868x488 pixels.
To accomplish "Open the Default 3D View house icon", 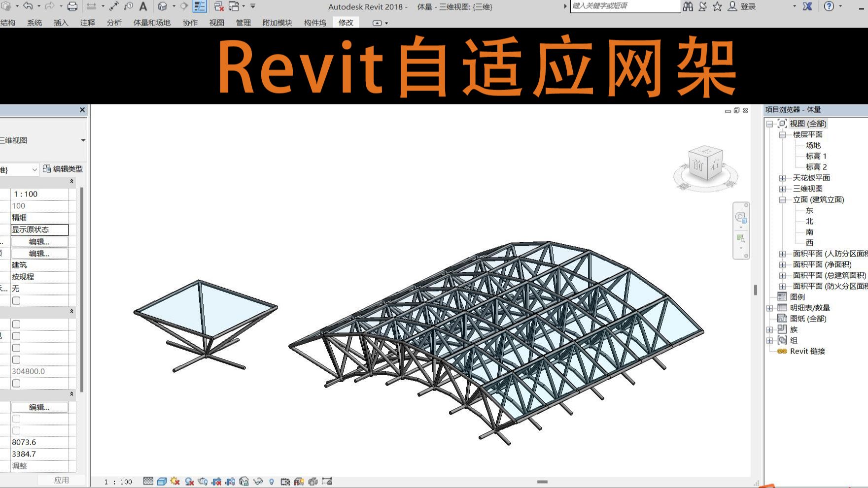I will point(162,6).
